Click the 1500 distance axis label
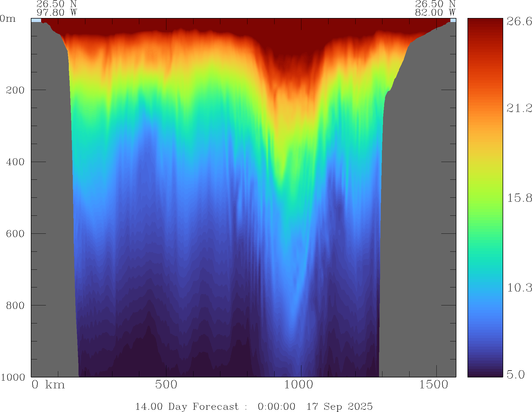 (434, 385)
